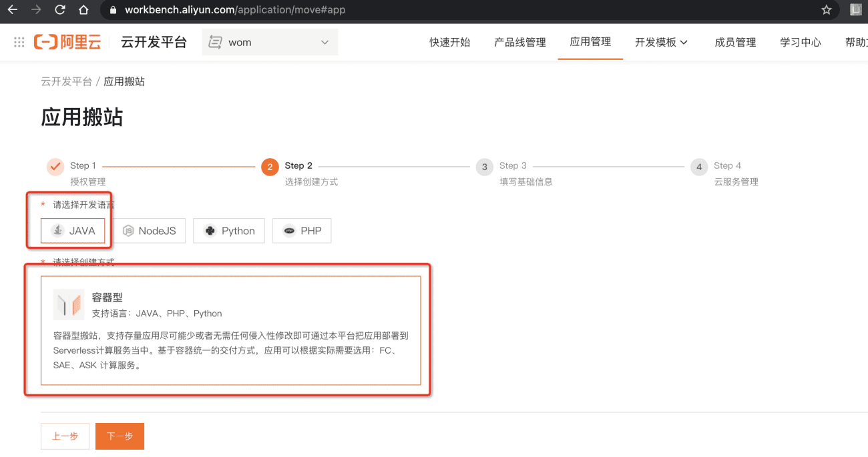Click Step 4 number circle
Viewport: 868px width, 457px height.
point(699,167)
